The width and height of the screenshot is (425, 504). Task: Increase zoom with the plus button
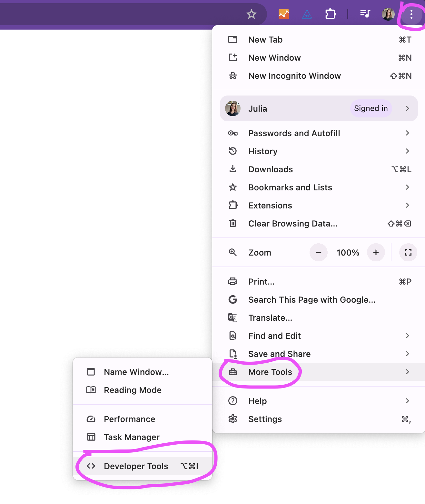coord(376,252)
